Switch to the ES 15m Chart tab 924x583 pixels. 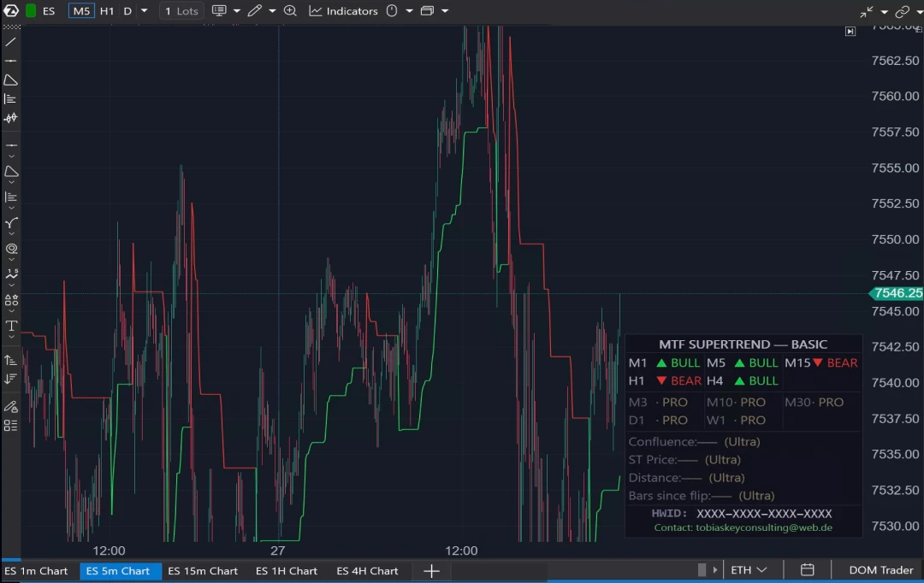point(203,571)
